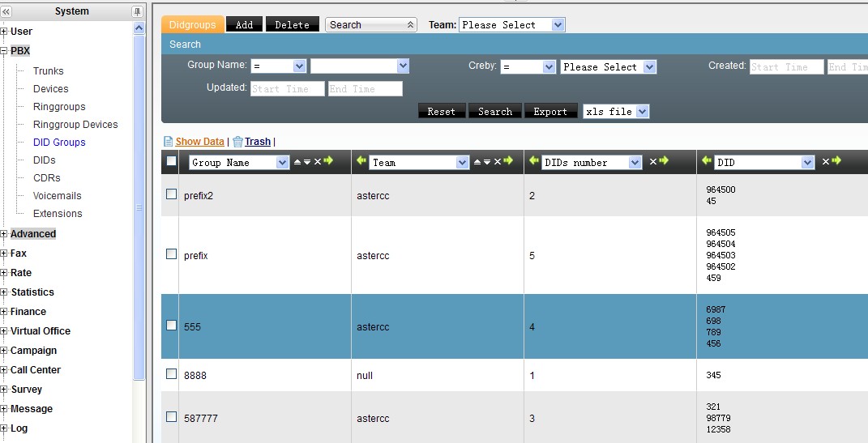This screenshot has height=443, width=868.
Task: Check the box for prefix2 row
Action: click(171, 194)
